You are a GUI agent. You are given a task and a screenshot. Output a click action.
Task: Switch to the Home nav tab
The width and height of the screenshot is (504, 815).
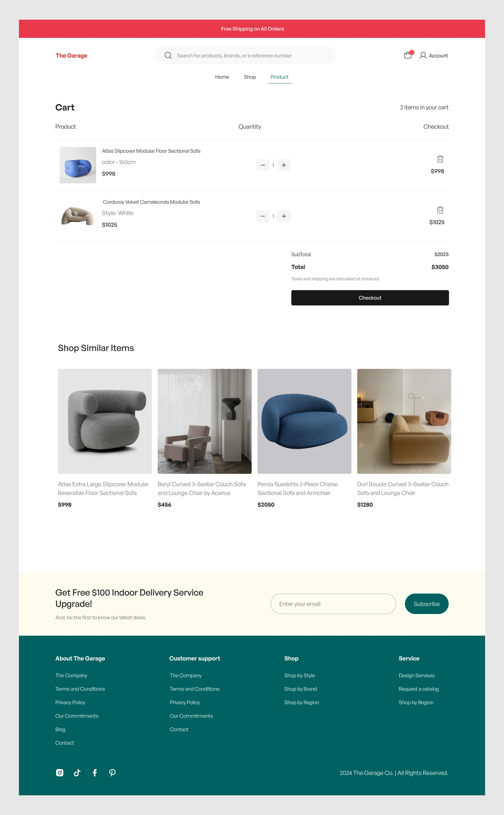(x=222, y=77)
